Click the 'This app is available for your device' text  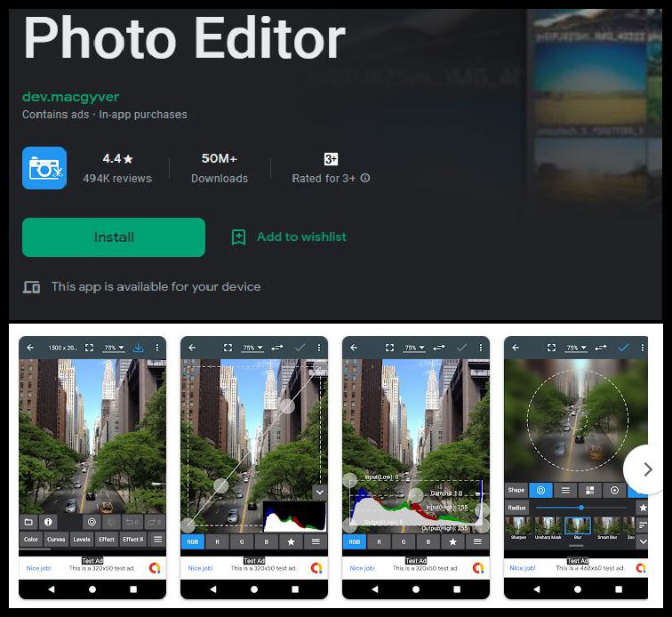156,287
